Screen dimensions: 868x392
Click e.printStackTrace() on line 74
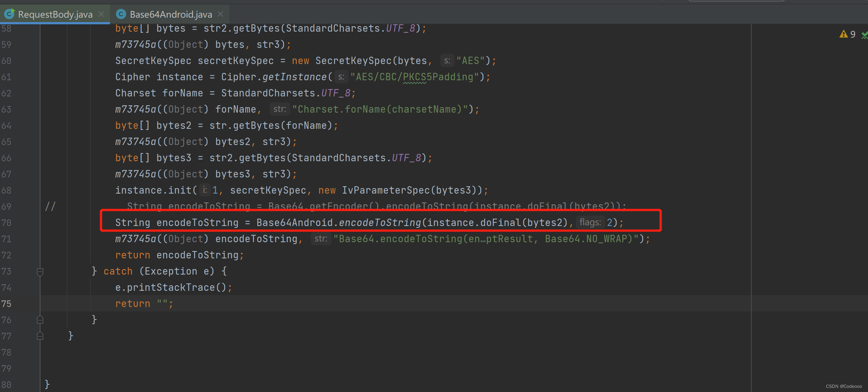coord(171,287)
